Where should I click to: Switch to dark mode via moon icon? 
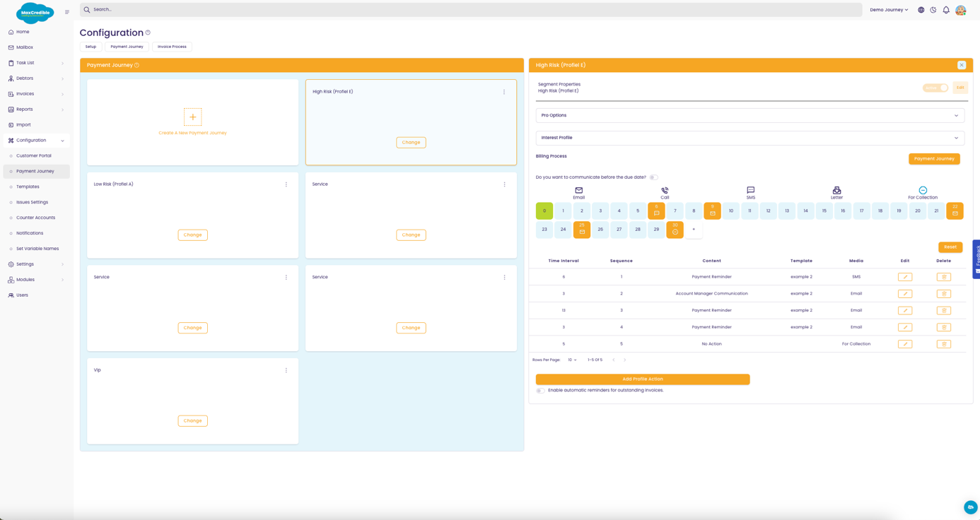[x=933, y=10]
